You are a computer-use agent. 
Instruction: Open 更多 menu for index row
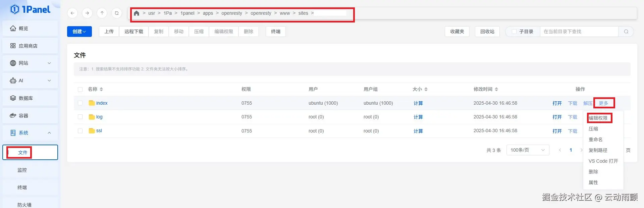(603, 103)
